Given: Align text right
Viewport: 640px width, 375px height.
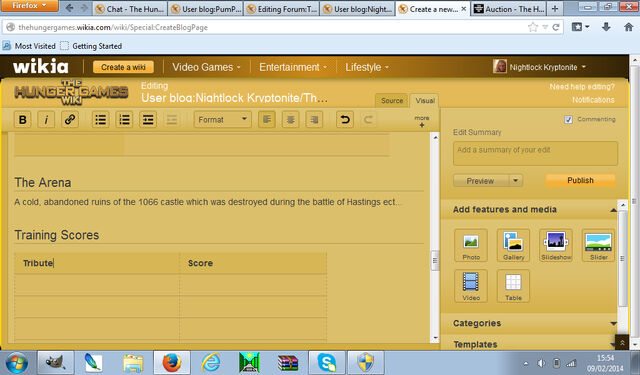Looking at the screenshot, I should coord(314,120).
